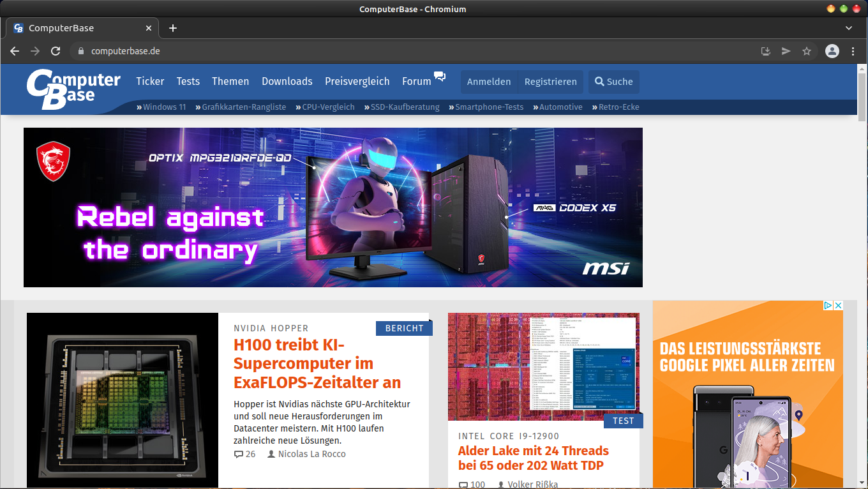Reload the page with the refresh icon
This screenshot has height=489, width=868.
56,51
